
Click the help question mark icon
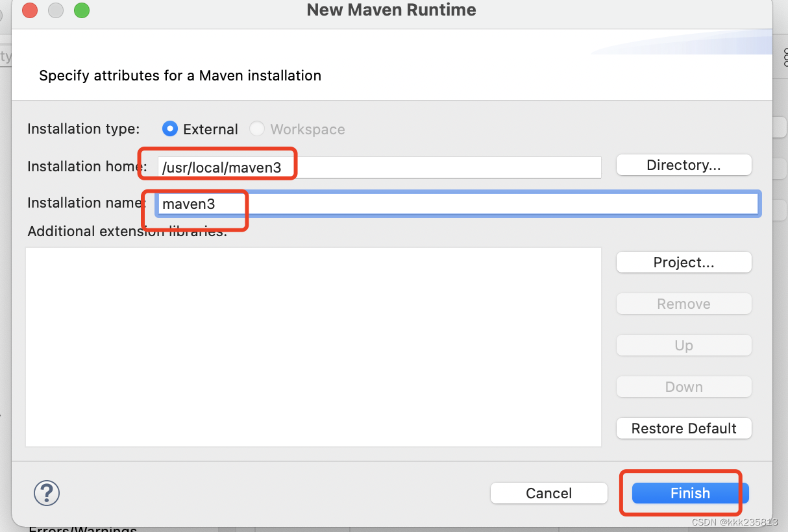pyautogui.click(x=46, y=493)
